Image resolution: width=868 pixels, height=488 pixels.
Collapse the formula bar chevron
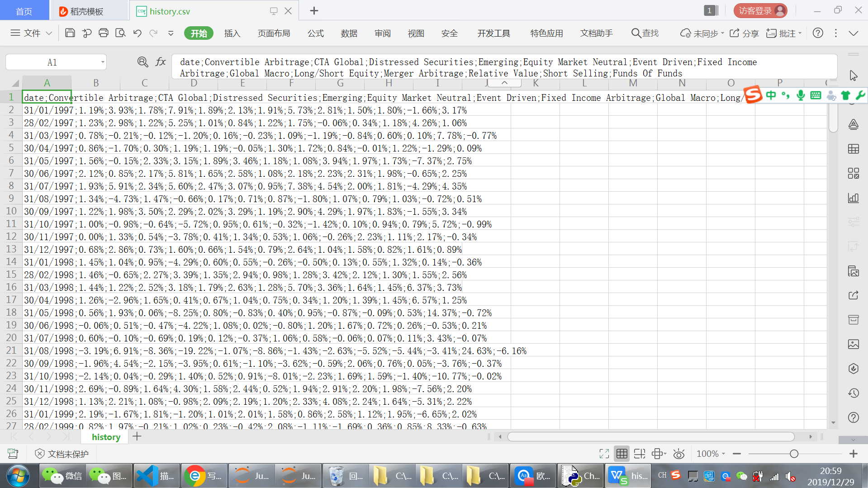point(504,83)
